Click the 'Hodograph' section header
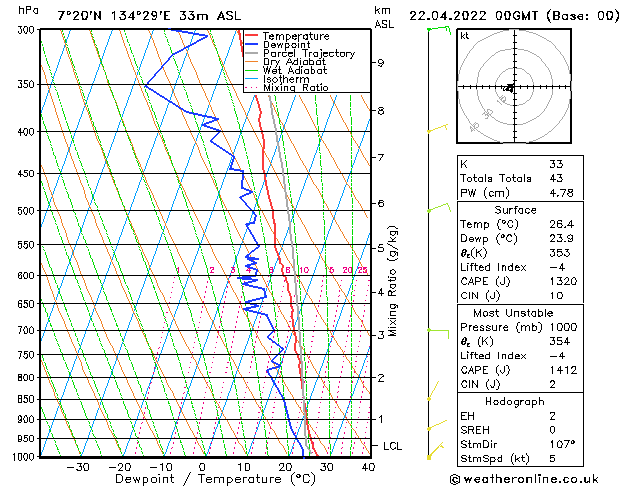Viewport: 629px width, 486px height. tap(515, 401)
